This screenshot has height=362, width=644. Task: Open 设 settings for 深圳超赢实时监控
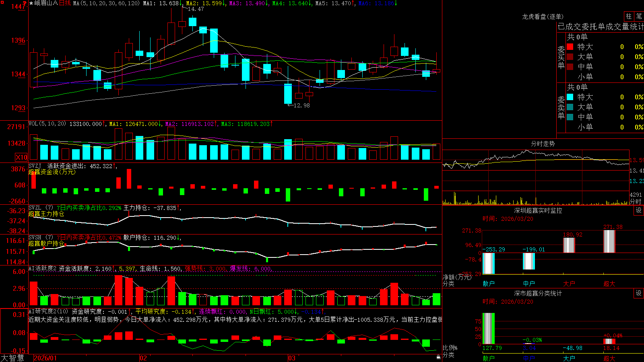coord(639,210)
